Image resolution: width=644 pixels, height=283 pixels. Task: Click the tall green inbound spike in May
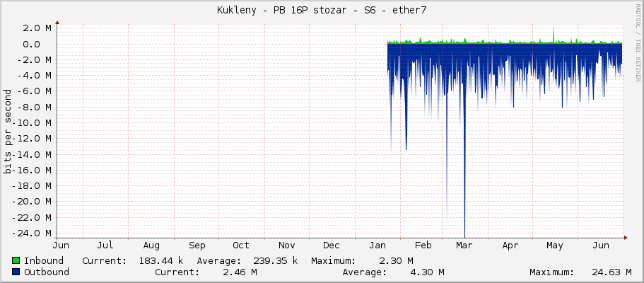554,35
